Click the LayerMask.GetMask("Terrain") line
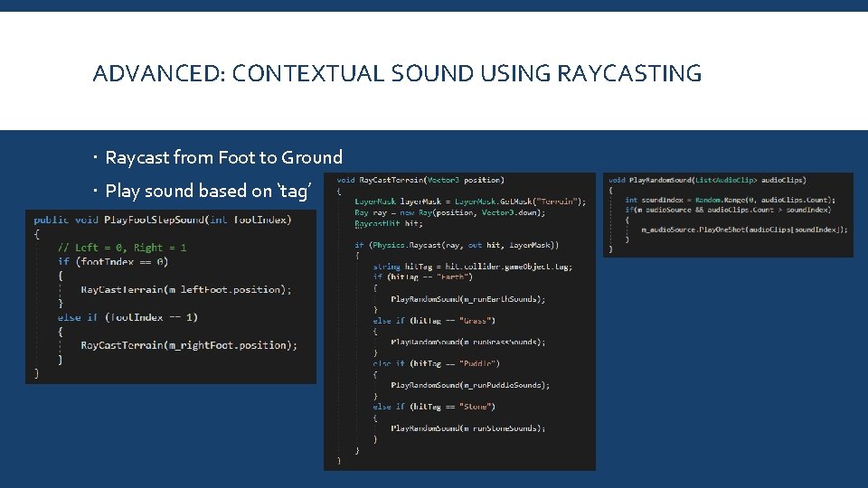 [x=469, y=202]
